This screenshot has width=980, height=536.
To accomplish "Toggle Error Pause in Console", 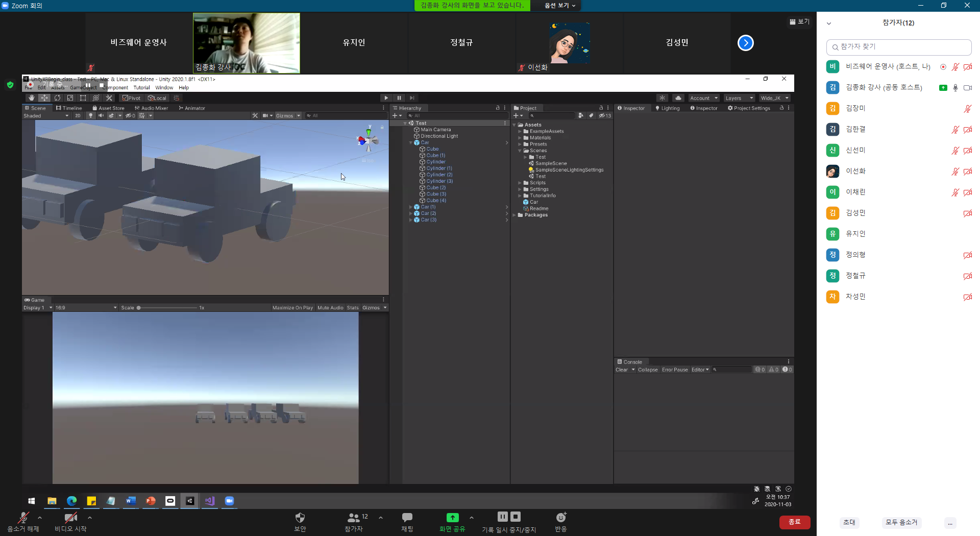I will coord(675,370).
